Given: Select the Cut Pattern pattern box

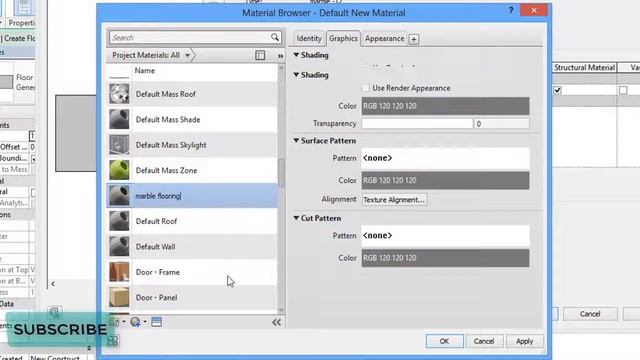Looking at the screenshot, I should coord(445,236).
